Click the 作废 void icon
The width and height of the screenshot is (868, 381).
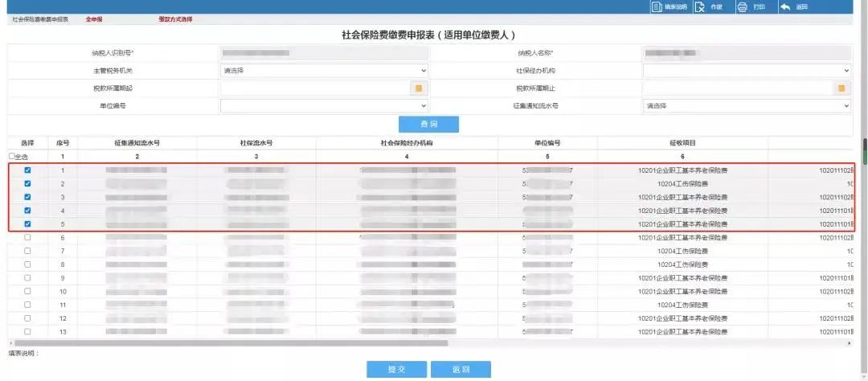click(x=699, y=6)
